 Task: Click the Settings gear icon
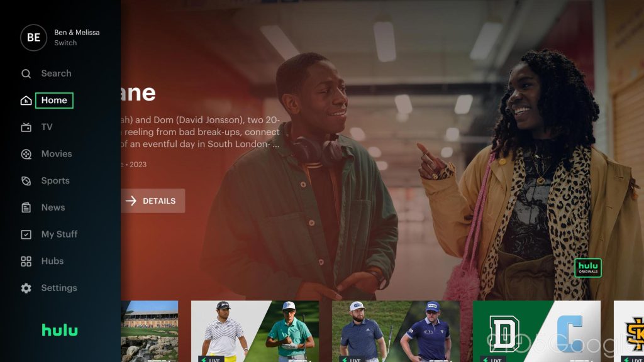coord(26,288)
